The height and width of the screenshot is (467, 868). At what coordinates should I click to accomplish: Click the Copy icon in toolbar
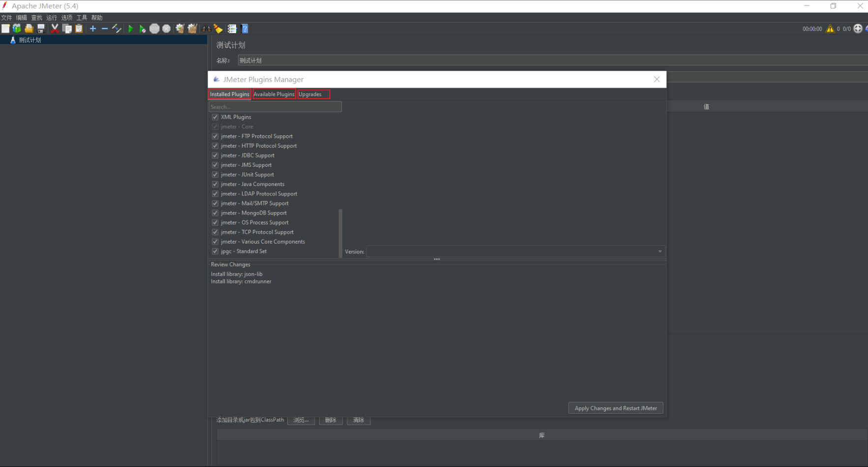[x=67, y=29]
